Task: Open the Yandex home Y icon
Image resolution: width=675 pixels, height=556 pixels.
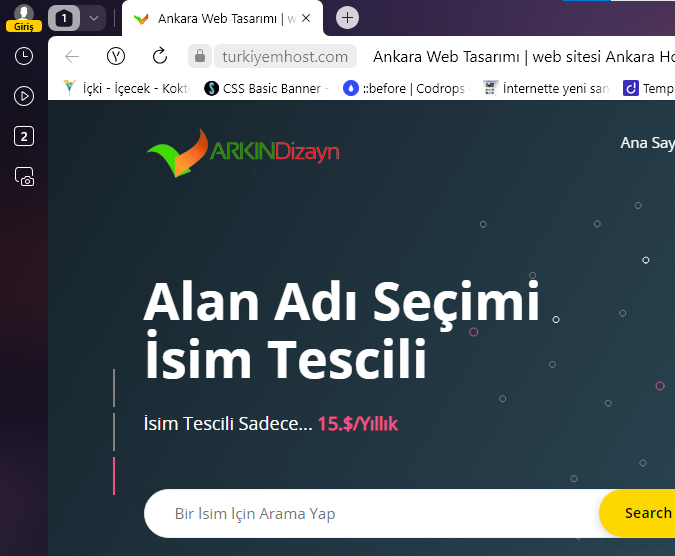Action: [x=116, y=56]
